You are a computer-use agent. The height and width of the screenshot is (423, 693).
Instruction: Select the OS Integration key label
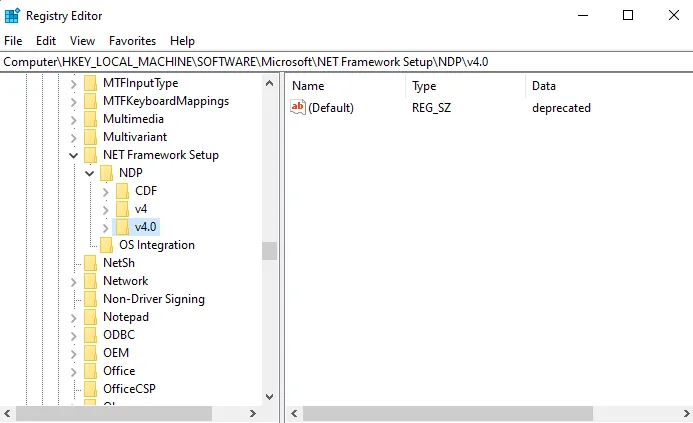click(157, 245)
